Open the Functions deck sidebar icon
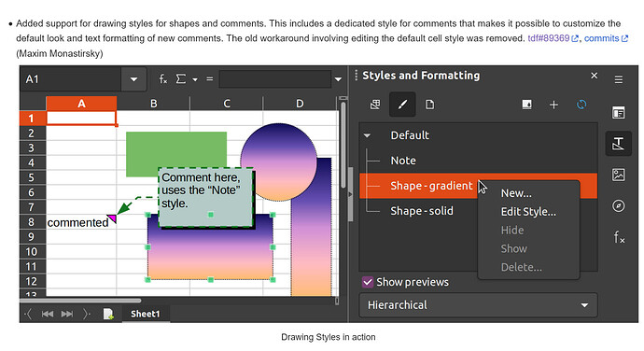This screenshot has height=351, width=644. (619, 237)
